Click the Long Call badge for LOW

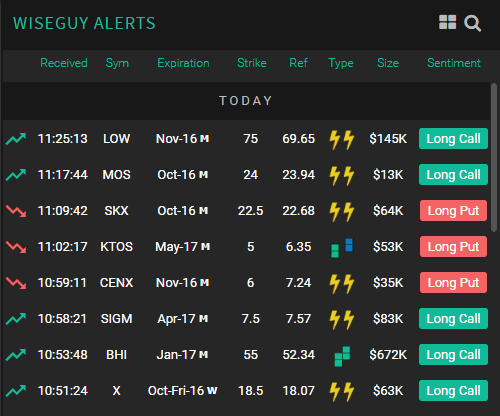click(453, 139)
